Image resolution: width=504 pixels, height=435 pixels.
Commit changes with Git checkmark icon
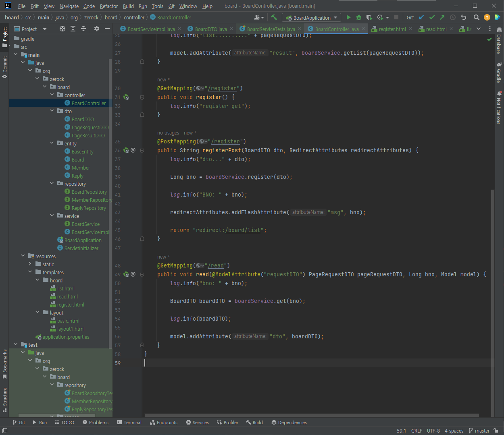[x=432, y=17]
